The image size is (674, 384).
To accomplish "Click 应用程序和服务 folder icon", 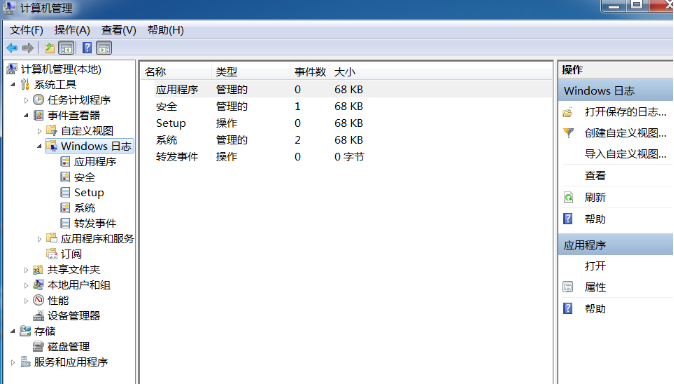I will click(52, 238).
